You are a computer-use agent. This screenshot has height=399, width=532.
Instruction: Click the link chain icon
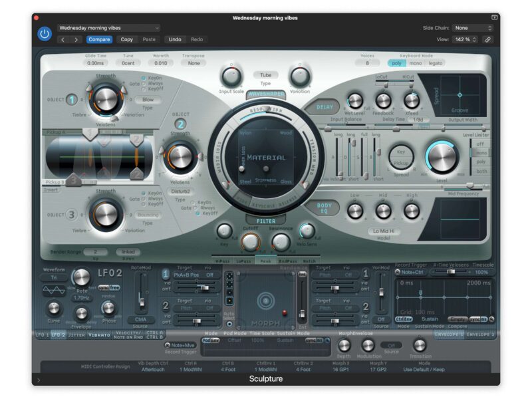tap(487, 40)
